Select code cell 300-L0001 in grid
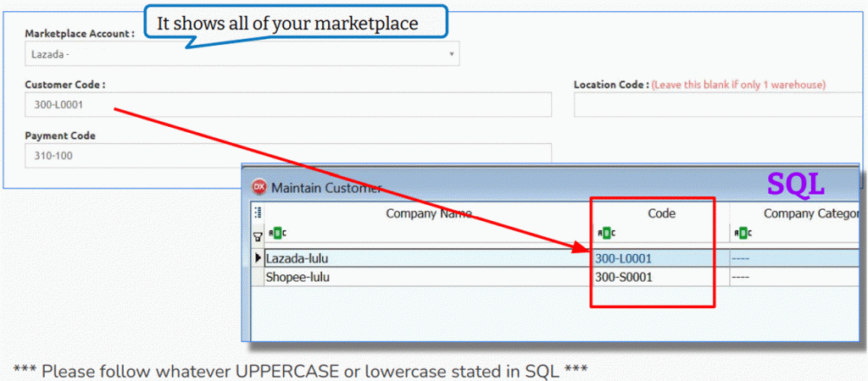 [x=661, y=258]
